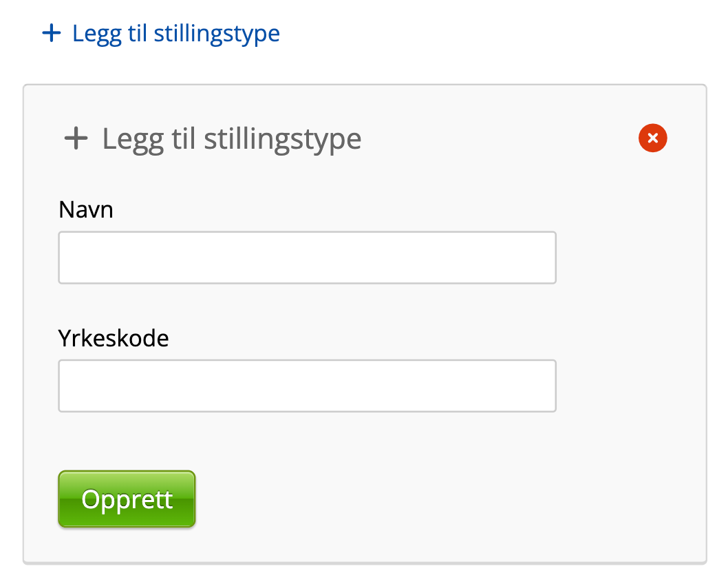Image resolution: width=728 pixels, height=584 pixels.
Task: Place cursor in the name input box
Action: (307, 258)
